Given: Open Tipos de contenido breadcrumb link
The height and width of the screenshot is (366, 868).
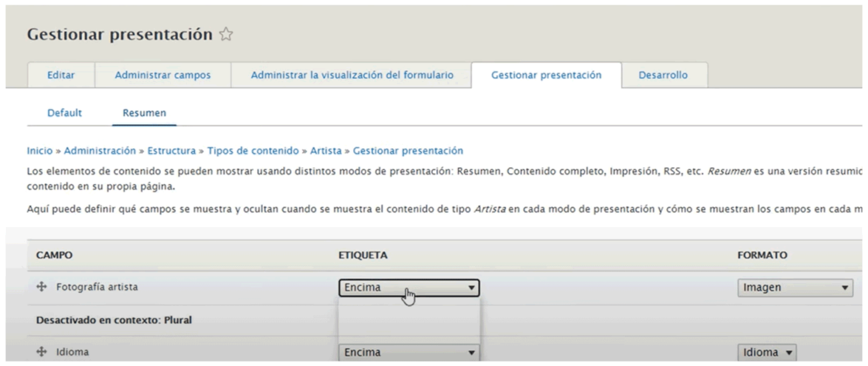Looking at the screenshot, I should click(253, 151).
